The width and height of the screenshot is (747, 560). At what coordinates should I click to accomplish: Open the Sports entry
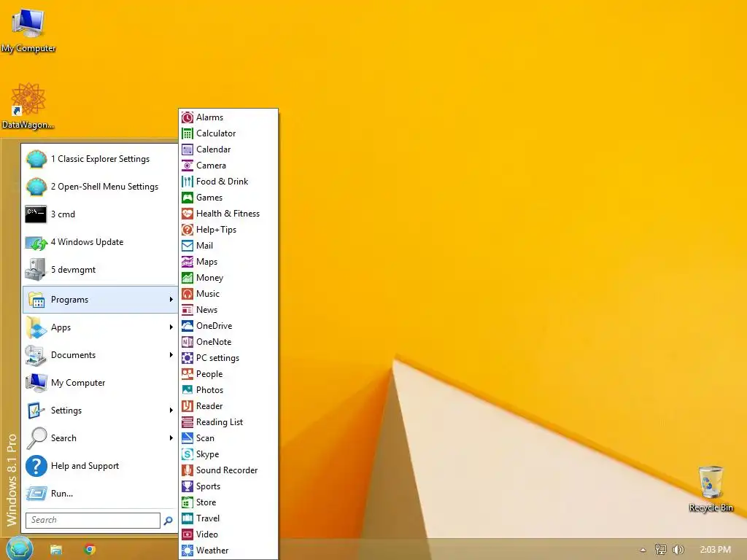point(228,486)
